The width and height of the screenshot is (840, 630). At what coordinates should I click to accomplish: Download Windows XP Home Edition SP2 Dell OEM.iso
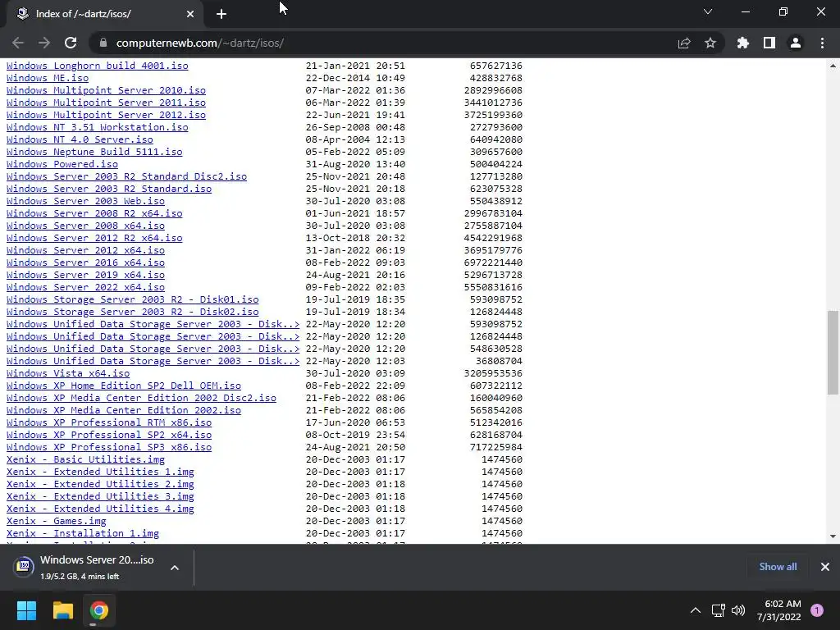[124, 386]
